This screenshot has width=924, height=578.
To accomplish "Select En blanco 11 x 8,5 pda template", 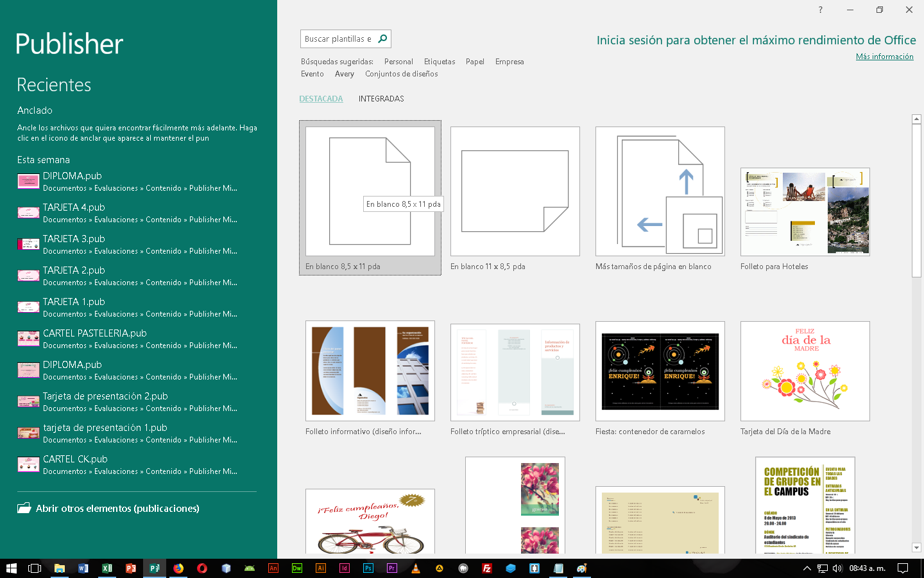I will [515, 198].
